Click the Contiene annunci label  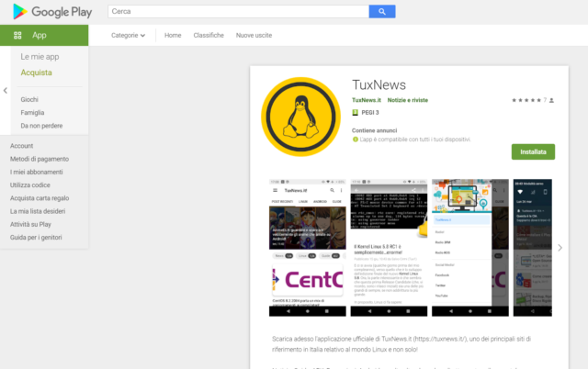[374, 130]
